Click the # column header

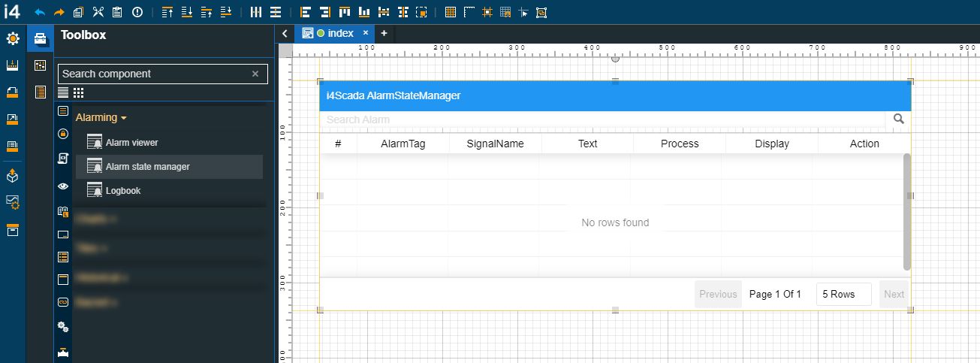tap(339, 144)
